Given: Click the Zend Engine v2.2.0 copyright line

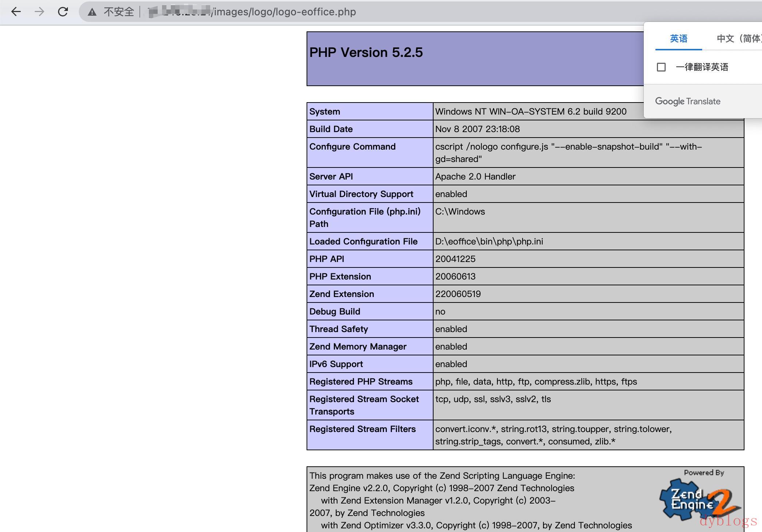Looking at the screenshot, I should pyautogui.click(x=442, y=488).
